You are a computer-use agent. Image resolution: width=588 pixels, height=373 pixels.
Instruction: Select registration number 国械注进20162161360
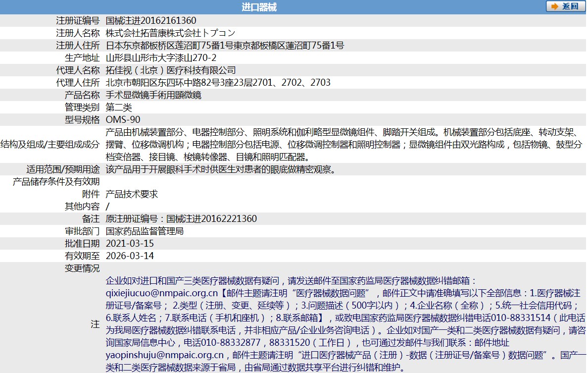151,21
